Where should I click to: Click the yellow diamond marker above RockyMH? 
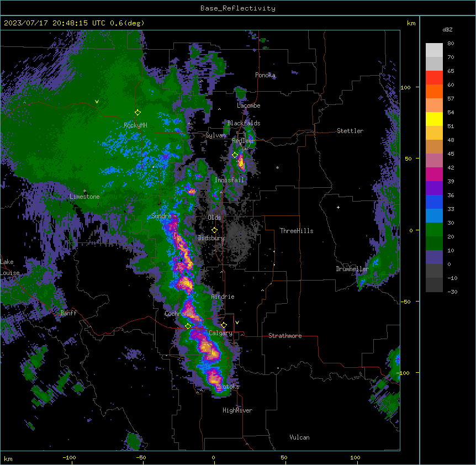[138, 113]
